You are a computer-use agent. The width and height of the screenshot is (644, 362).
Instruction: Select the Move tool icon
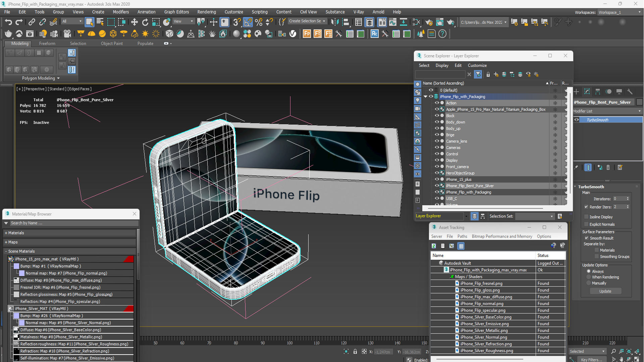pyautogui.click(x=134, y=22)
